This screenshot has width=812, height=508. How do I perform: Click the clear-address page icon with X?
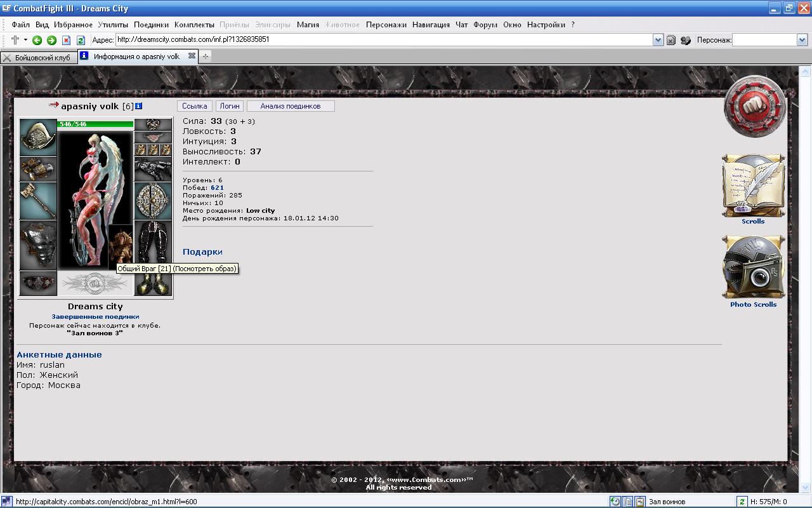pyautogui.click(x=671, y=40)
